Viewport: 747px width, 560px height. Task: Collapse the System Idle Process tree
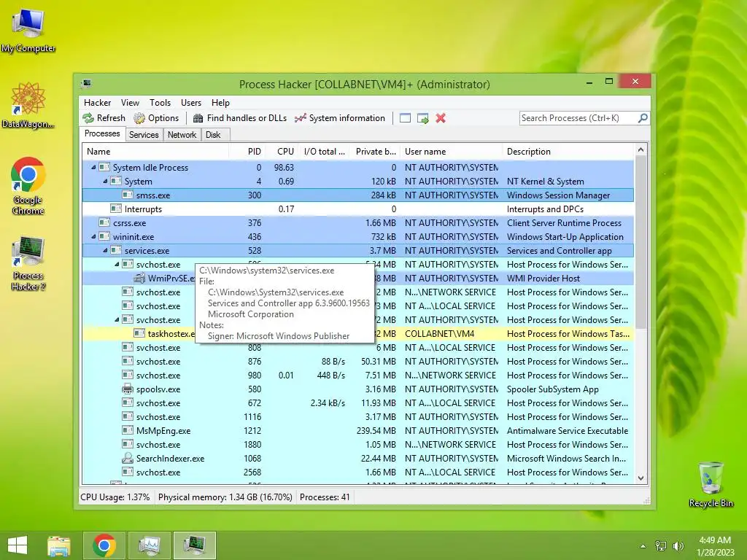(x=94, y=167)
